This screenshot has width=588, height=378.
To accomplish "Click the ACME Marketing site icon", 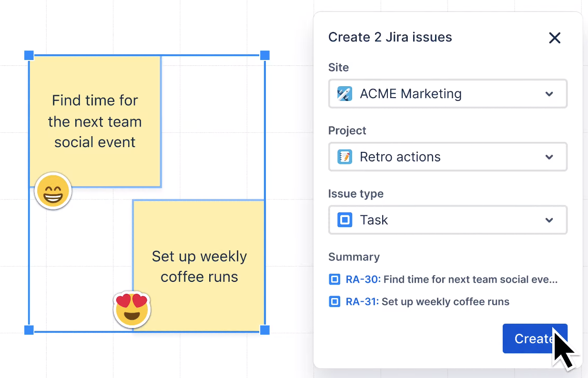I will pyautogui.click(x=344, y=94).
